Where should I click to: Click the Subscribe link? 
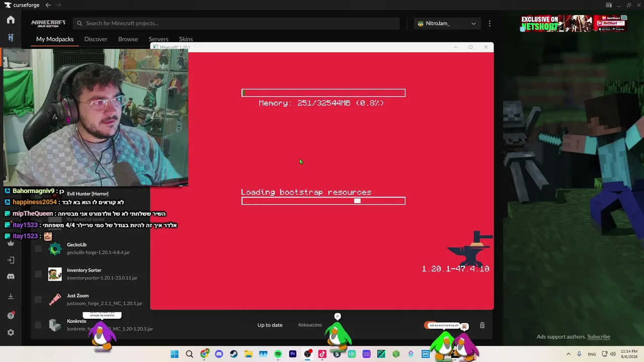click(599, 337)
